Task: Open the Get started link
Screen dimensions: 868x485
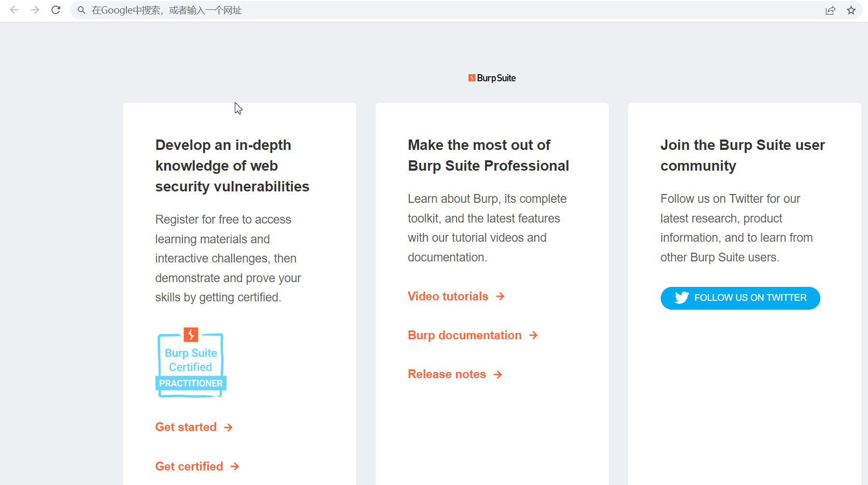Action: [x=186, y=427]
